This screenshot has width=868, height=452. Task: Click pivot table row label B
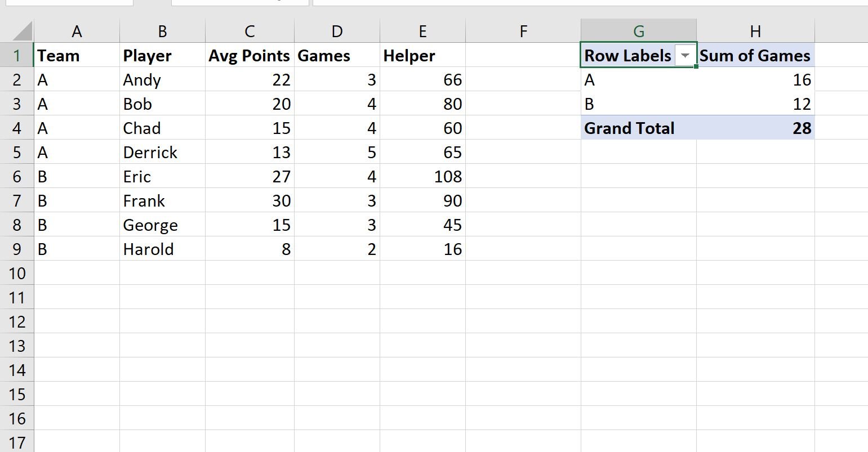[x=639, y=104]
